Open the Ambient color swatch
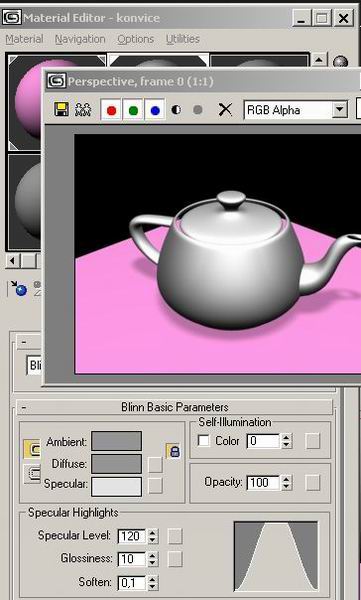The height and width of the screenshot is (600, 361). [116, 441]
